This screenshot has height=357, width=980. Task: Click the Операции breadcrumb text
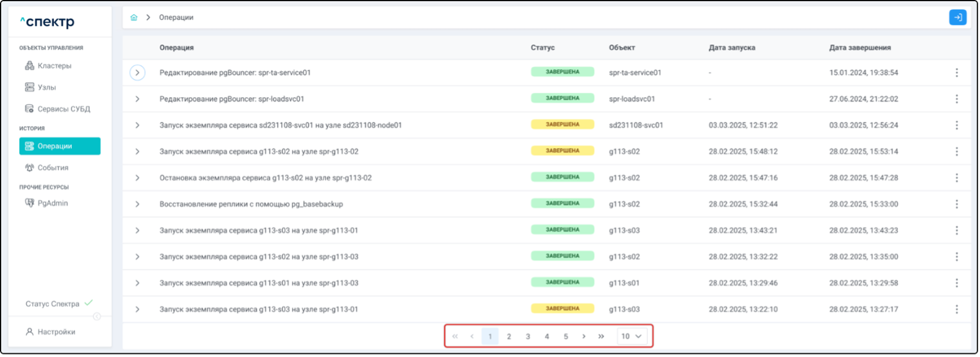(176, 17)
